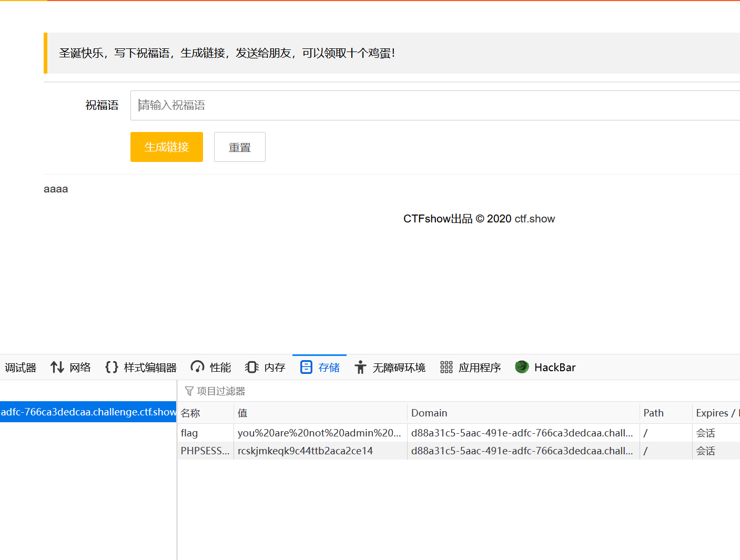Select the rcskjmkeqk9c44ttb2aca2ce14 value cell
Viewport: 740px width, 560px height.
click(x=320, y=451)
